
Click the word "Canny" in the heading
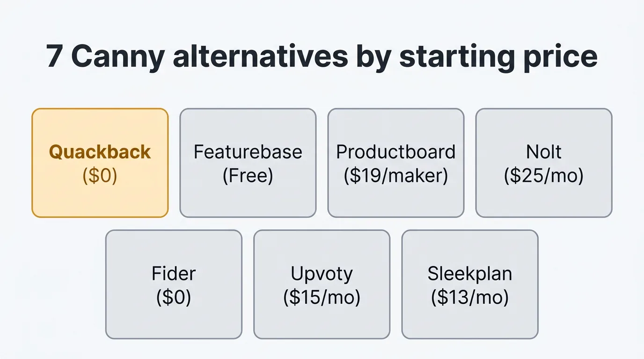tap(118, 57)
